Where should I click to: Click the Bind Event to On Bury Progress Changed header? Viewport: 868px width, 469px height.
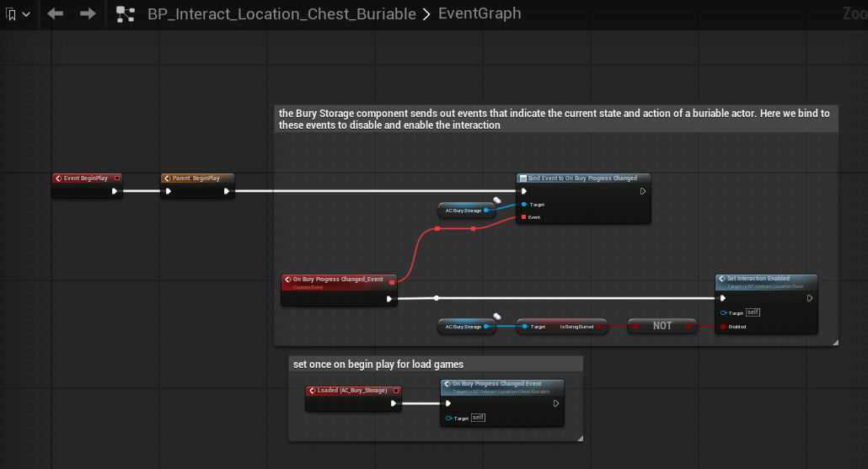click(x=582, y=179)
